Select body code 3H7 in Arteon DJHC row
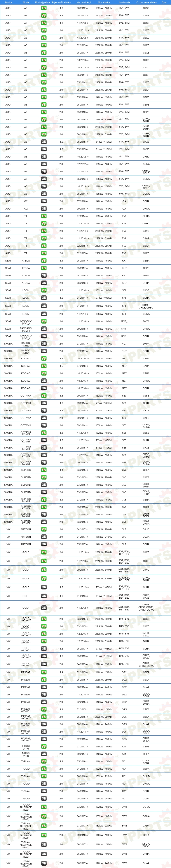Image resolution: width=171 pixels, height=868 pixels. click(x=124, y=529)
